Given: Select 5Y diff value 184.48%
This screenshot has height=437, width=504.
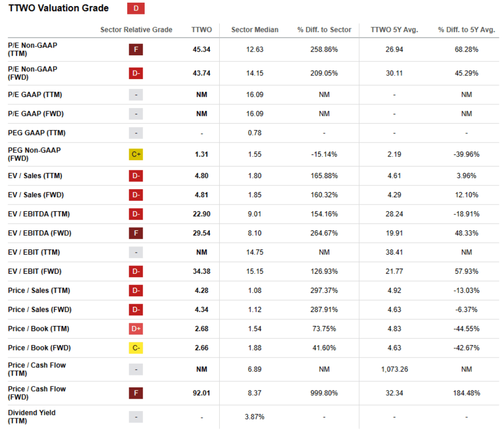Looking at the screenshot, I should [x=466, y=393].
